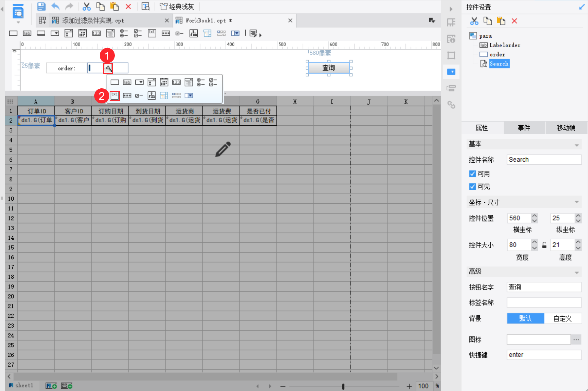Collapse the 高级 section
The height and width of the screenshot is (391, 588).
pos(577,273)
